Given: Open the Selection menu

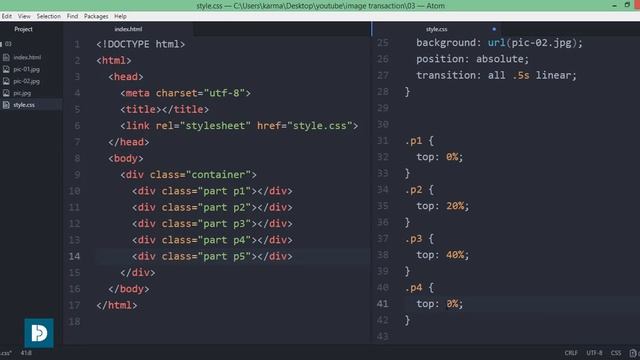Looking at the screenshot, I should (49, 16).
